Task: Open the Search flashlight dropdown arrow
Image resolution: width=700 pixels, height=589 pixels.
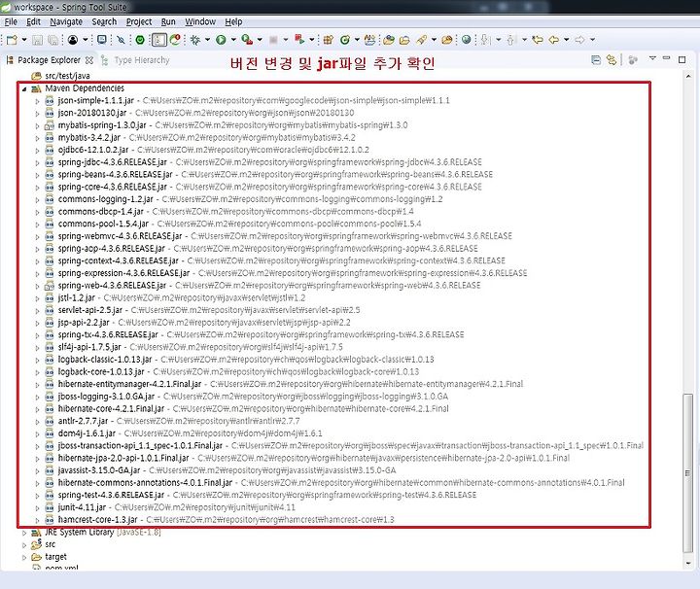Action: [x=434, y=40]
